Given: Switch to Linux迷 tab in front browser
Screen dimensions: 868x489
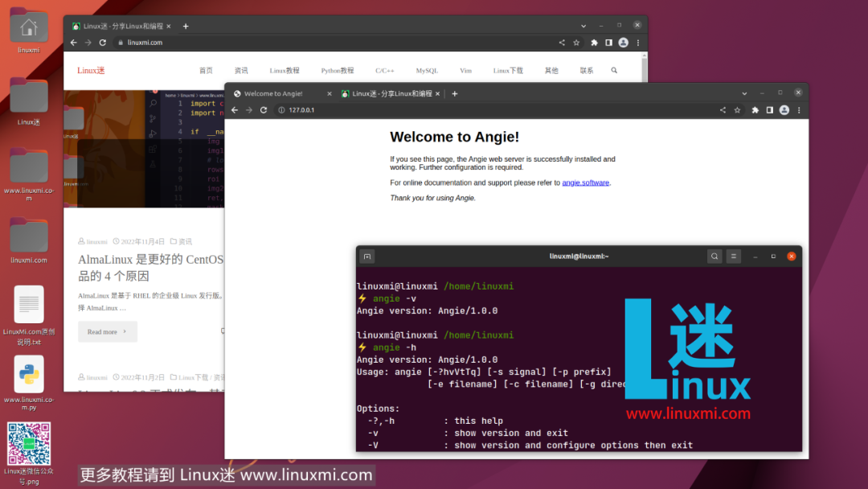Looking at the screenshot, I should (391, 93).
